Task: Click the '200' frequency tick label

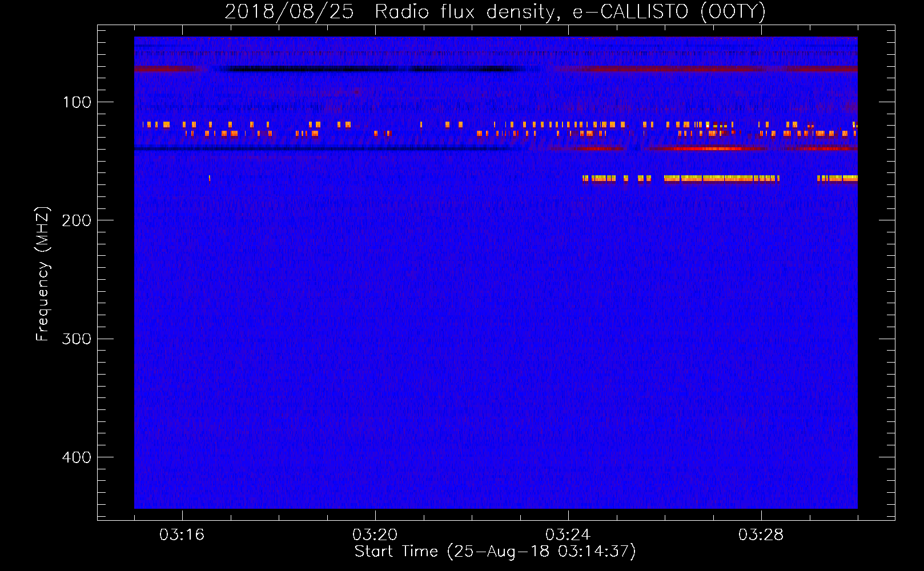Action: (x=77, y=220)
